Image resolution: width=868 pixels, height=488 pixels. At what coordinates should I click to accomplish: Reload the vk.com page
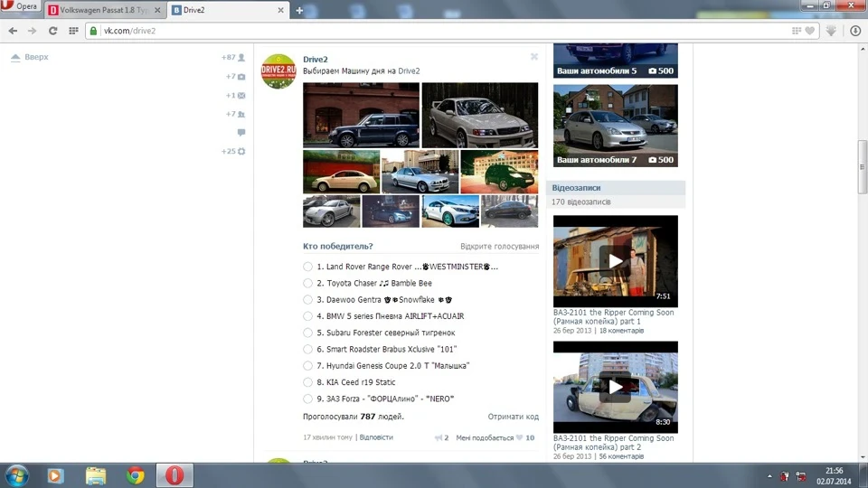click(x=52, y=31)
